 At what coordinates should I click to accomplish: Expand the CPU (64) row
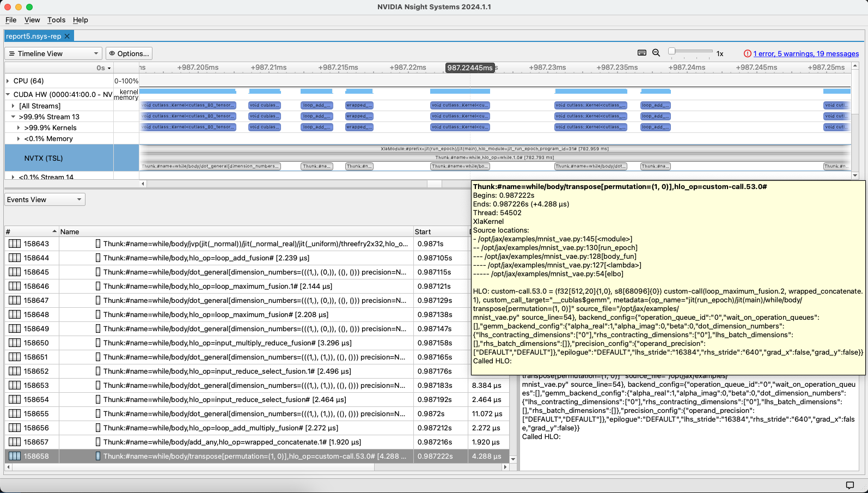tap(8, 81)
